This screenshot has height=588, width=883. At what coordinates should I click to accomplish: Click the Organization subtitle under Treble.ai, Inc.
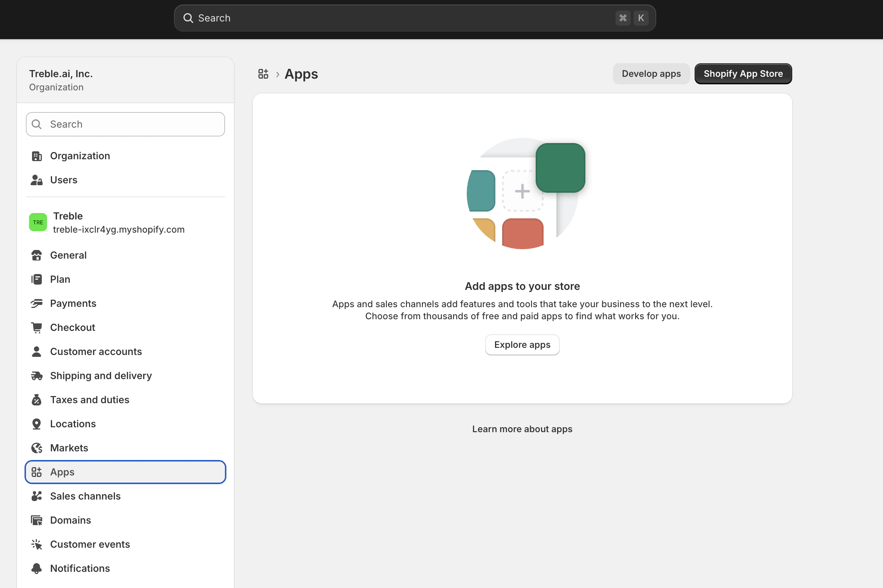(56, 87)
